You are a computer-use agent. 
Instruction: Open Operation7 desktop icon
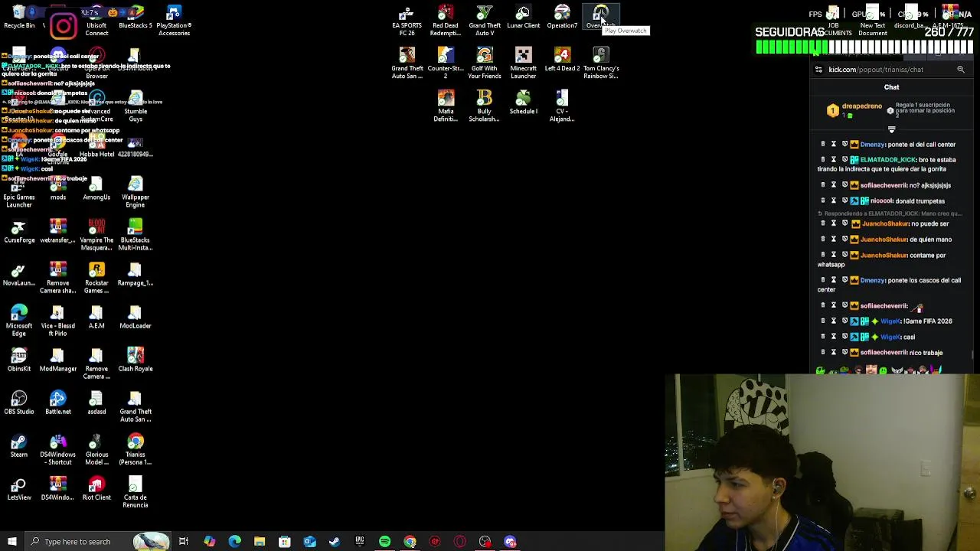pyautogui.click(x=562, y=17)
